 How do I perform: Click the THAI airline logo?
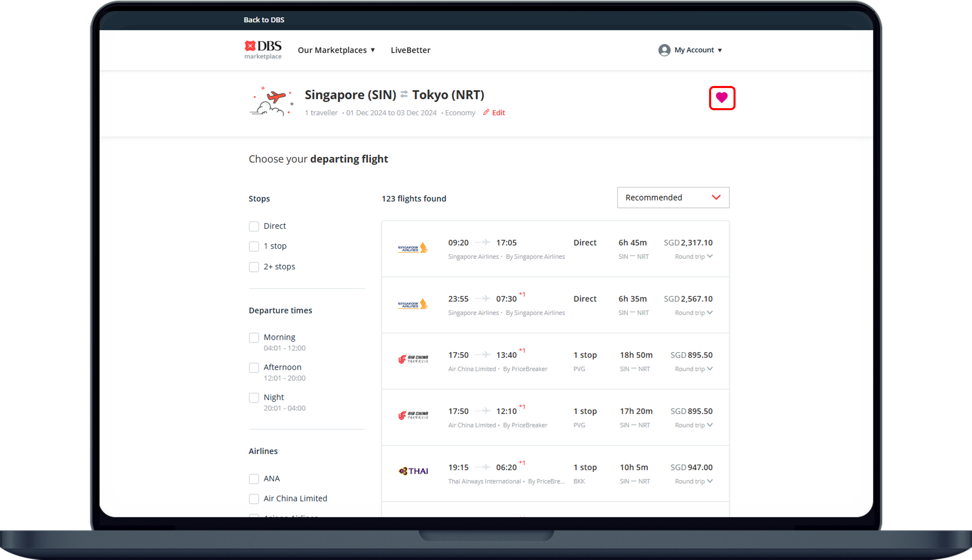(413, 471)
